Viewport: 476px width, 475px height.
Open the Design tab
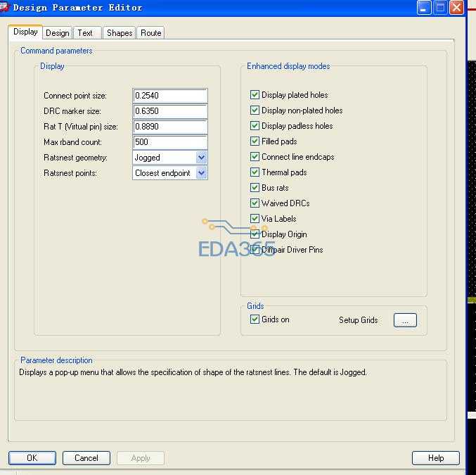pyautogui.click(x=58, y=33)
